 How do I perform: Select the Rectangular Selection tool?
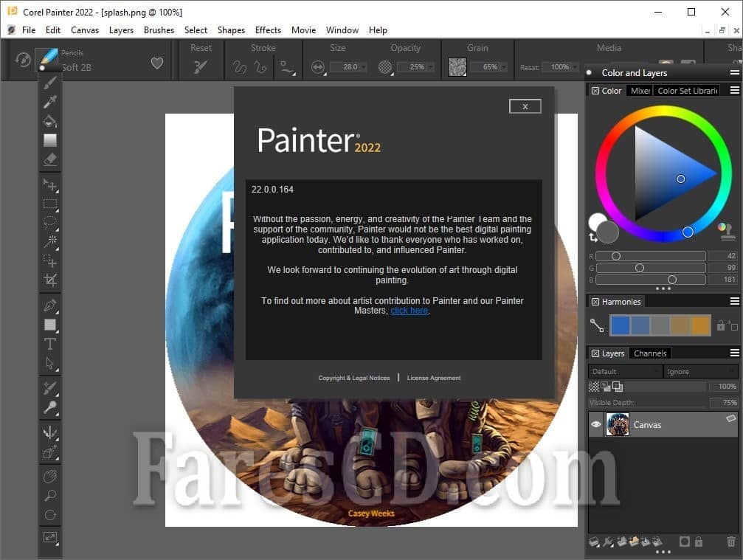(49, 204)
